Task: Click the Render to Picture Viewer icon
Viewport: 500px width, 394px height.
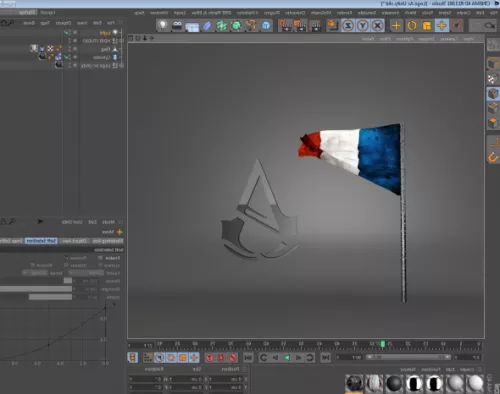Action: point(300,26)
